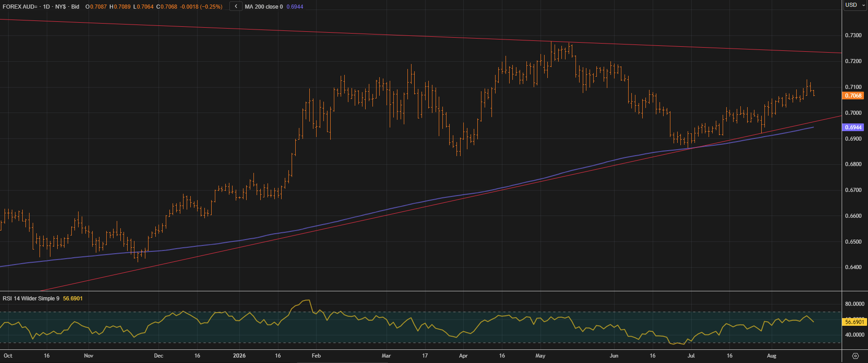Click the 0.6500 price axis label
This screenshot has height=363, width=868.
tap(853, 242)
